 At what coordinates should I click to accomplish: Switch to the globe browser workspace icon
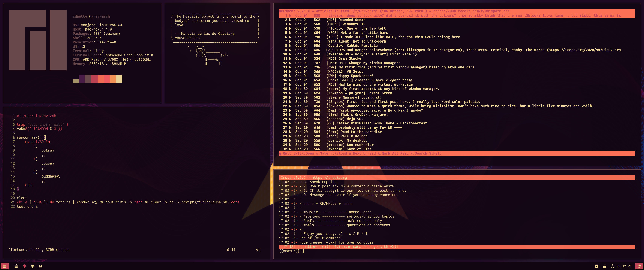pyautogui.click(x=16, y=266)
